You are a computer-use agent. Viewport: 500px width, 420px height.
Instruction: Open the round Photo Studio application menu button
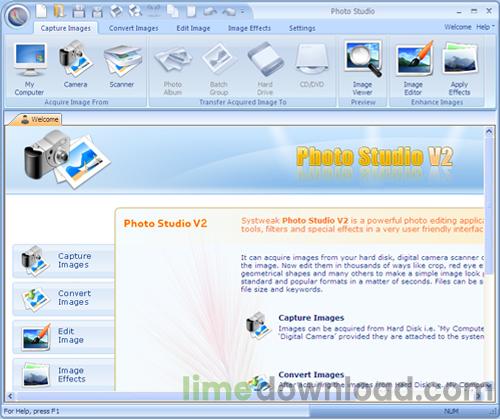(x=17, y=16)
